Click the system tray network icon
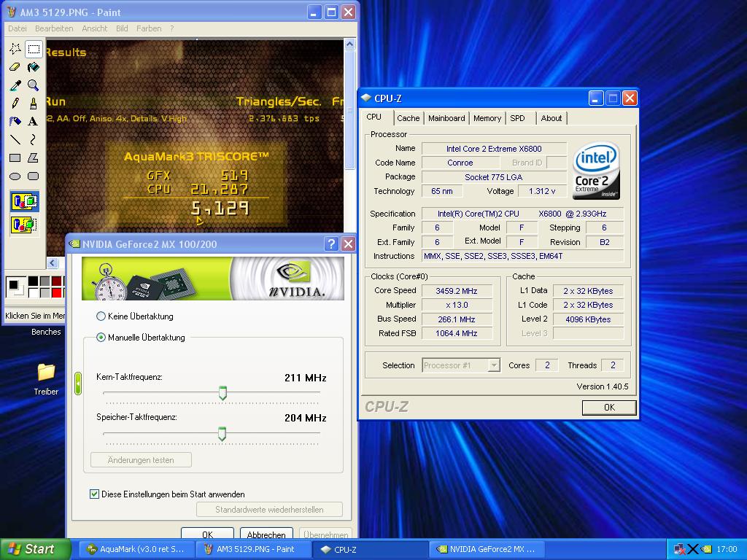 tap(680, 549)
